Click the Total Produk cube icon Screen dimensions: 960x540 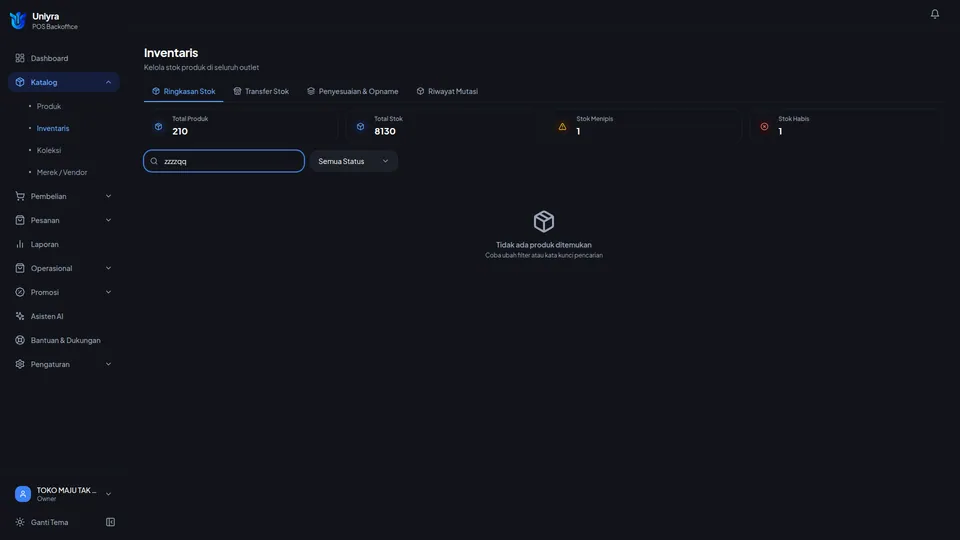pos(159,126)
